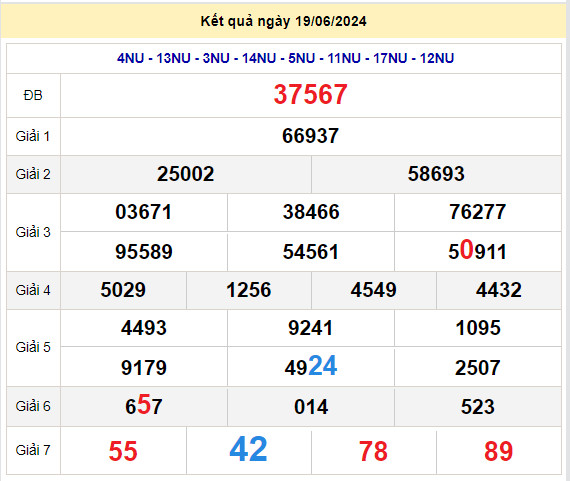Click the Giải 3 number 03671
The width and height of the screenshot is (570, 481).
(x=144, y=212)
